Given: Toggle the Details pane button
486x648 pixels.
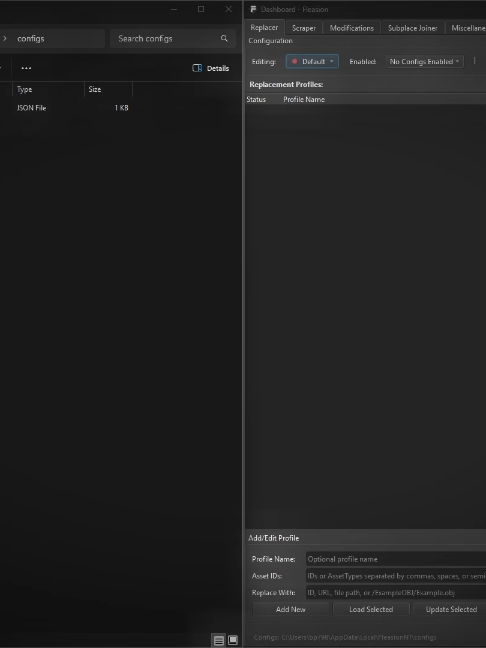Looking at the screenshot, I should (211, 68).
